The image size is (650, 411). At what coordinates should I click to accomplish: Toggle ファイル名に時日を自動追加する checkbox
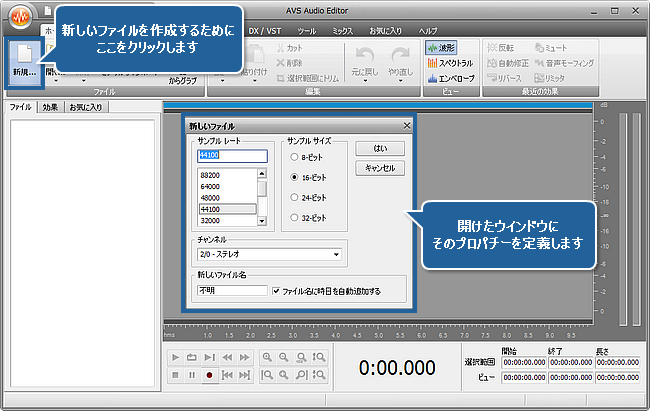click(x=276, y=291)
